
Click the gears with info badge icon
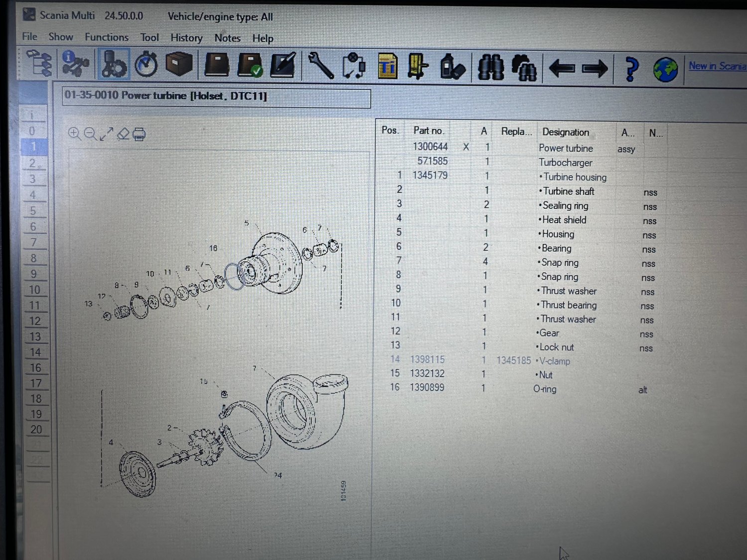coord(75,64)
